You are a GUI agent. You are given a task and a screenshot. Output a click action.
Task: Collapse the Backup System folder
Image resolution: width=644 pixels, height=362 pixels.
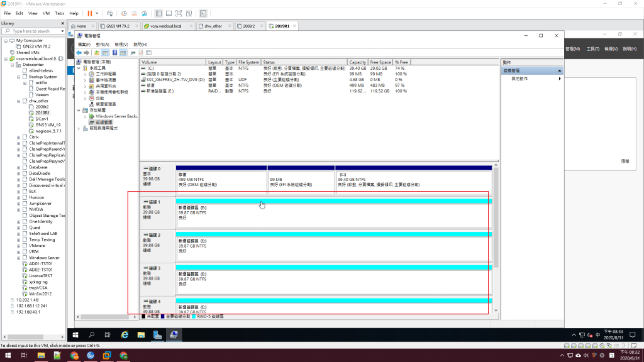tap(18, 77)
